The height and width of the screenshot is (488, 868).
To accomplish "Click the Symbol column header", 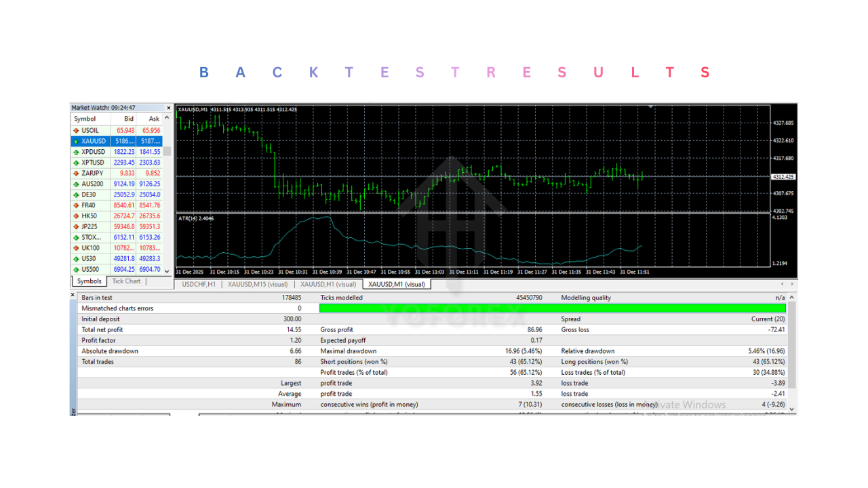I will (x=85, y=119).
